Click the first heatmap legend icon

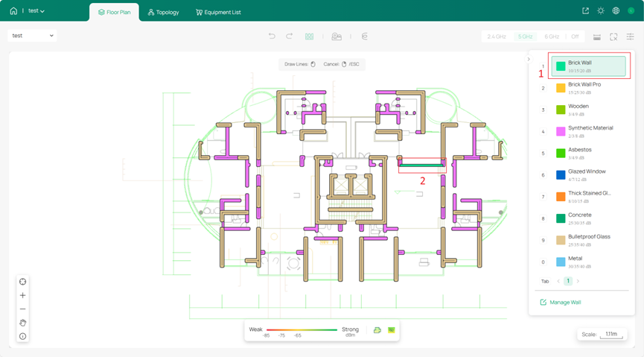tap(377, 330)
